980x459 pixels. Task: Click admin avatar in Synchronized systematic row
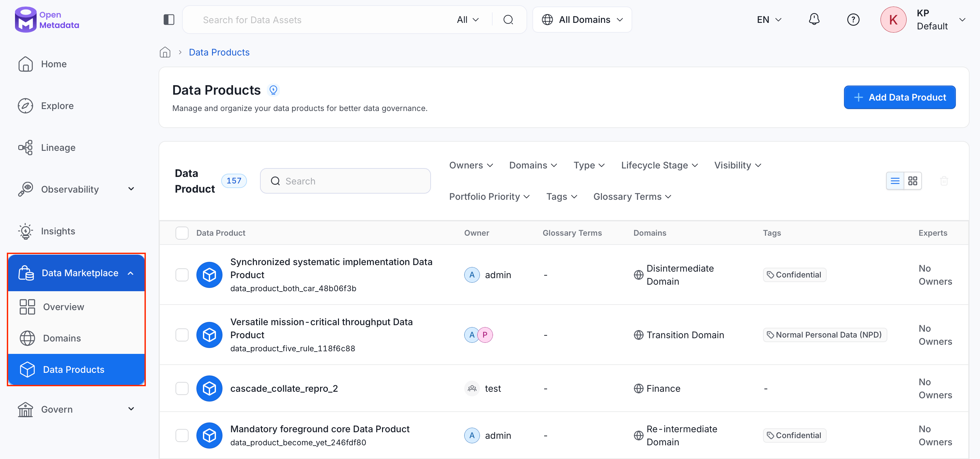(x=472, y=275)
